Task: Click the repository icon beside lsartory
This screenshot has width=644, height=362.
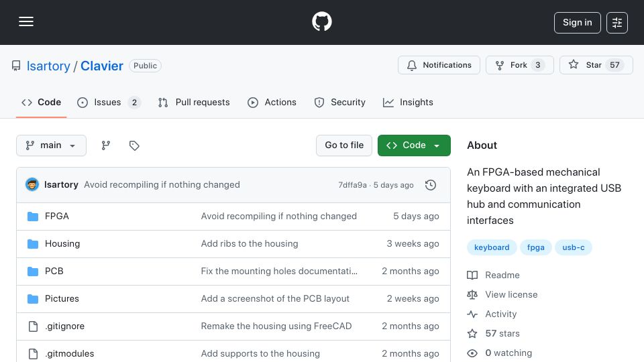Action: coord(16,66)
